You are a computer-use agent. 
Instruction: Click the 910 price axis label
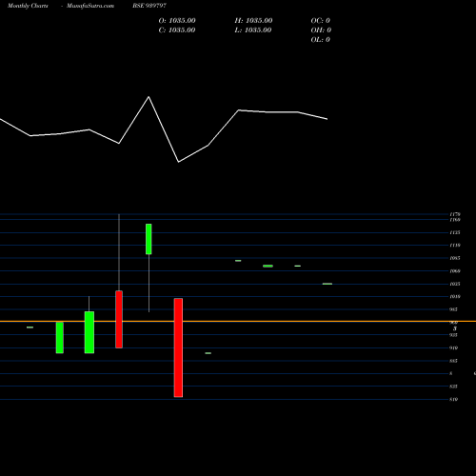453,347
